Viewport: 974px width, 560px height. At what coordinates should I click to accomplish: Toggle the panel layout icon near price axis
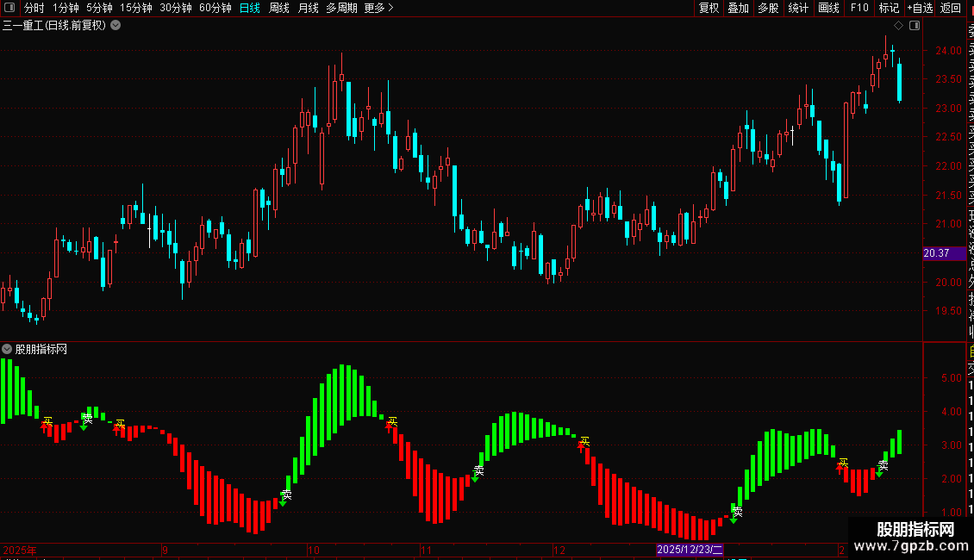915,26
